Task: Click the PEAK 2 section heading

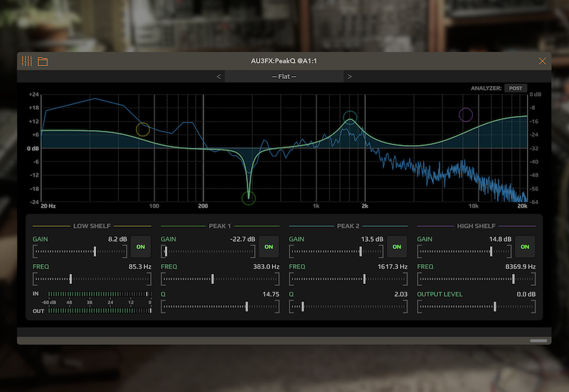Action: click(x=348, y=226)
